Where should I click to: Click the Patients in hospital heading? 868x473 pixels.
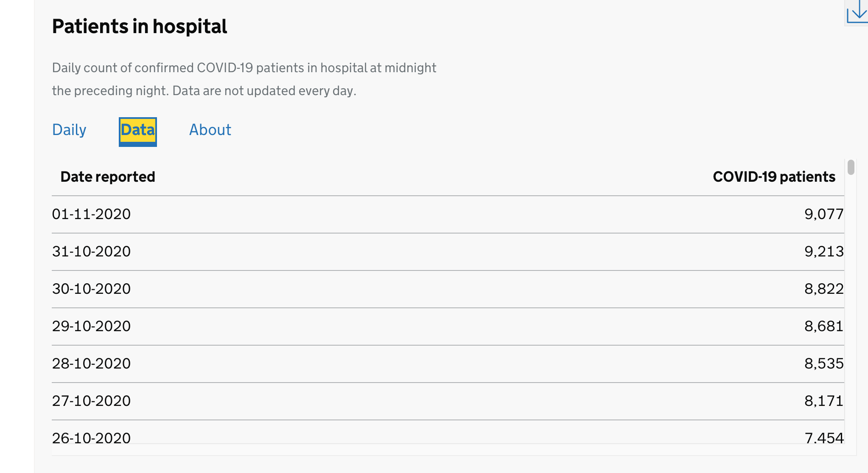click(x=140, y=26)
